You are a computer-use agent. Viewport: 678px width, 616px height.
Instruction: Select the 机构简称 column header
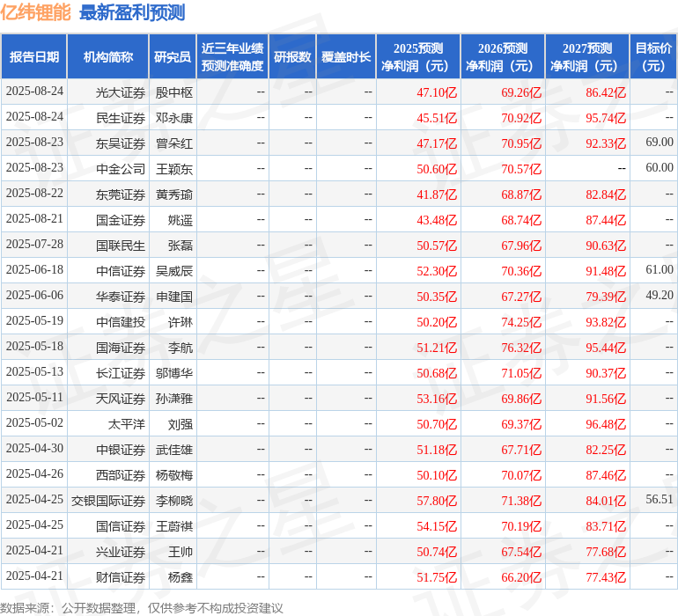click(x=108, y=56)
